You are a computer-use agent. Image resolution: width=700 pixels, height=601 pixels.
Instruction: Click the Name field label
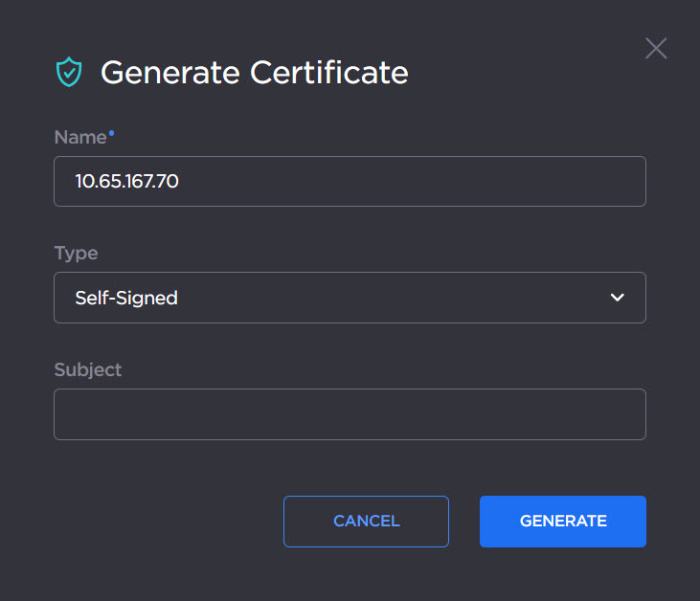tap(80, 138)
